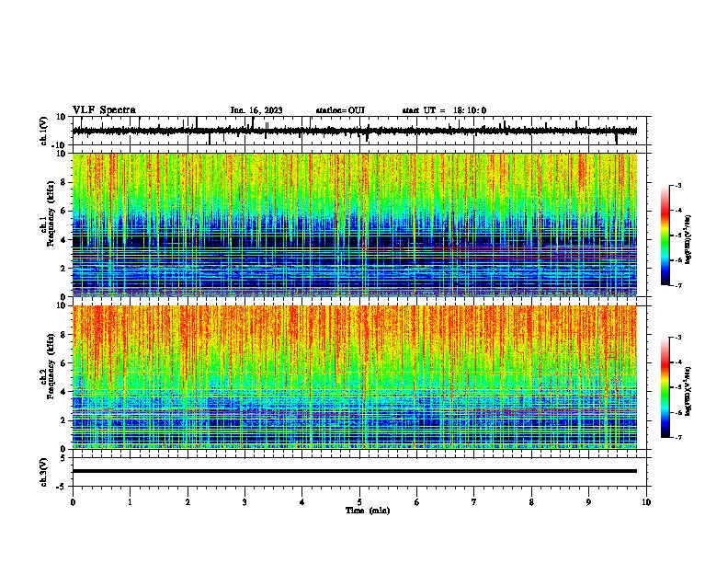The height and width of the screenshot is (563, 728).
Task: Click the "2" tick on the time axis
Action: (188, 502)
